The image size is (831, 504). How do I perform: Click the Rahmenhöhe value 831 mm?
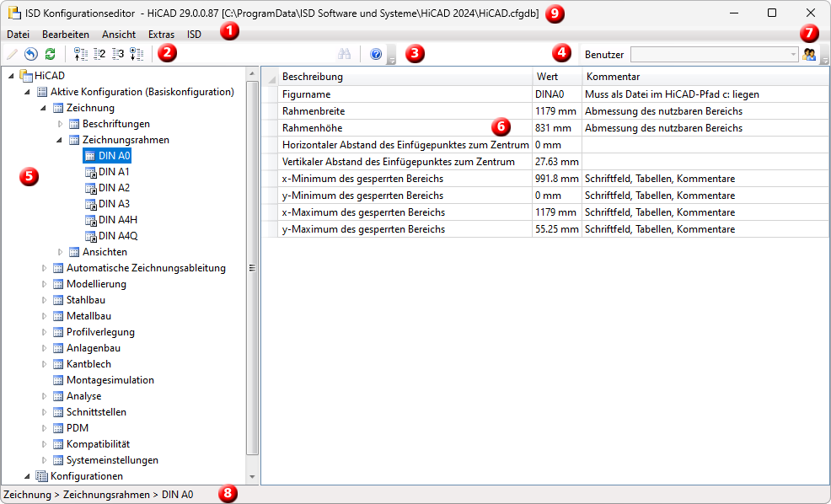click(557, 128)
